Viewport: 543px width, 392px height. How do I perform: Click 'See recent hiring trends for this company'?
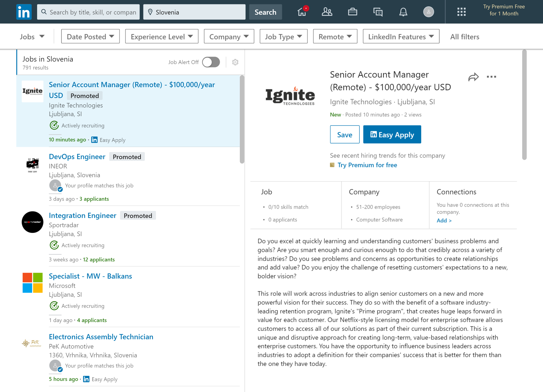pyautogui.click(x=387, y=155)
